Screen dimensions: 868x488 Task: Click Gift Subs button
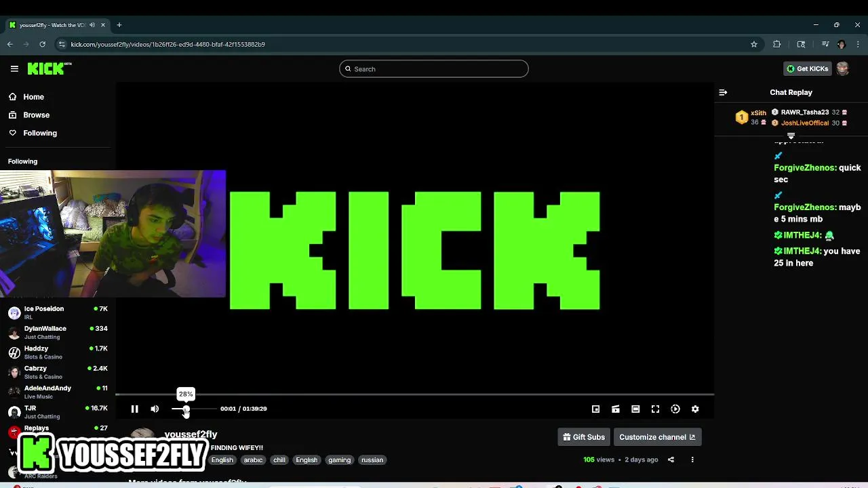(x=583, y=437)
